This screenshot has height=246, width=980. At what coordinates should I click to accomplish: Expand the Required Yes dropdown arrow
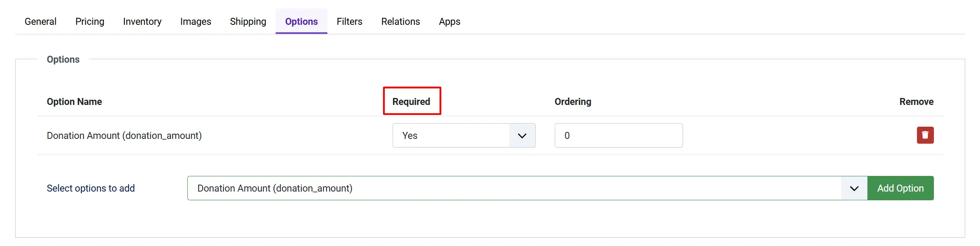coord(522,135)
